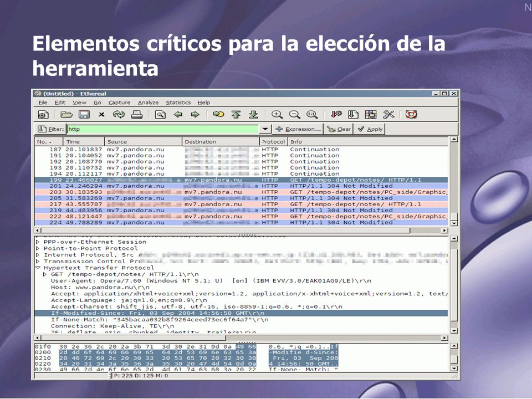532x399 pixels.
Task: Open the filter history dropdown arrow
Action: pyautogui.click(x=265, y=129)
